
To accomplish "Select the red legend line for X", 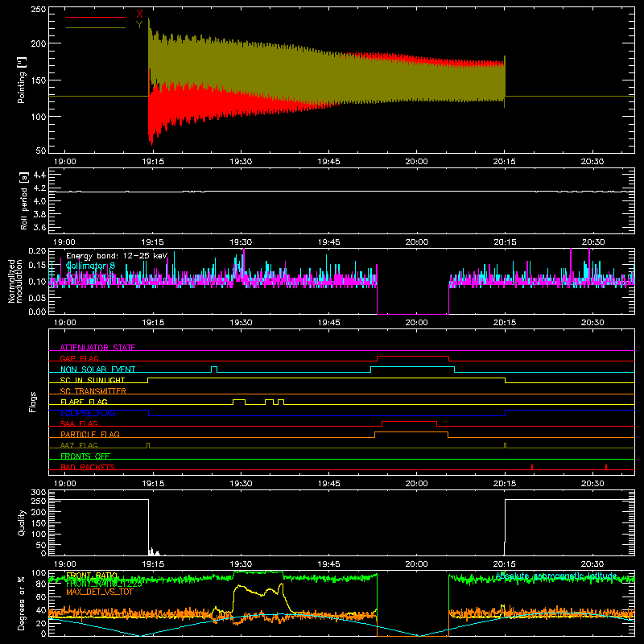I will pyautogui.click(x=96, y=17).
